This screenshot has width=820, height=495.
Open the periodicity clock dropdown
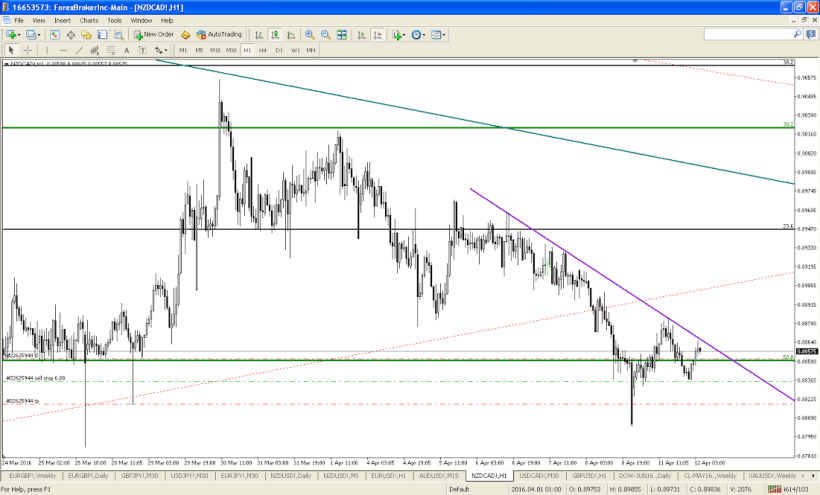point(419,34)
